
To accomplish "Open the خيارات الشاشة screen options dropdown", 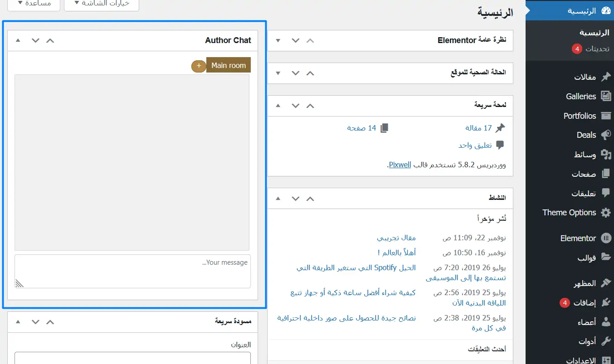I will point(102,4).
